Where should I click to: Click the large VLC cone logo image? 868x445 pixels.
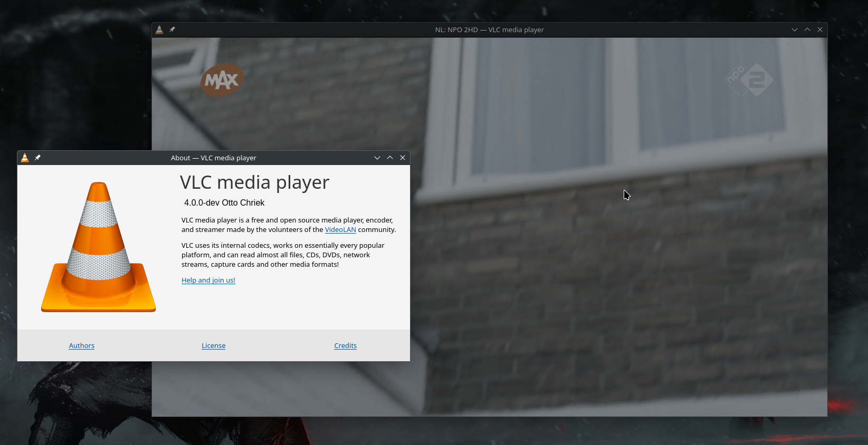(99, 247)
